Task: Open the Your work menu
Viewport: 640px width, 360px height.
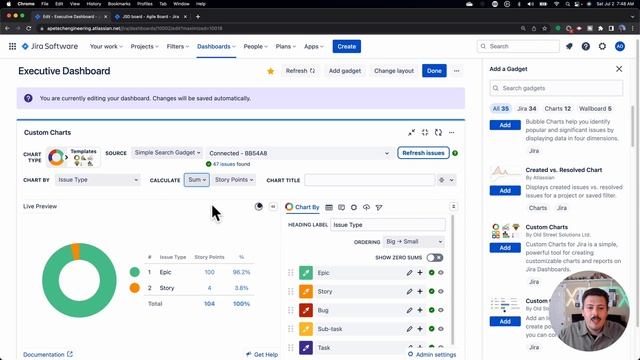Action: coord(106,47)
